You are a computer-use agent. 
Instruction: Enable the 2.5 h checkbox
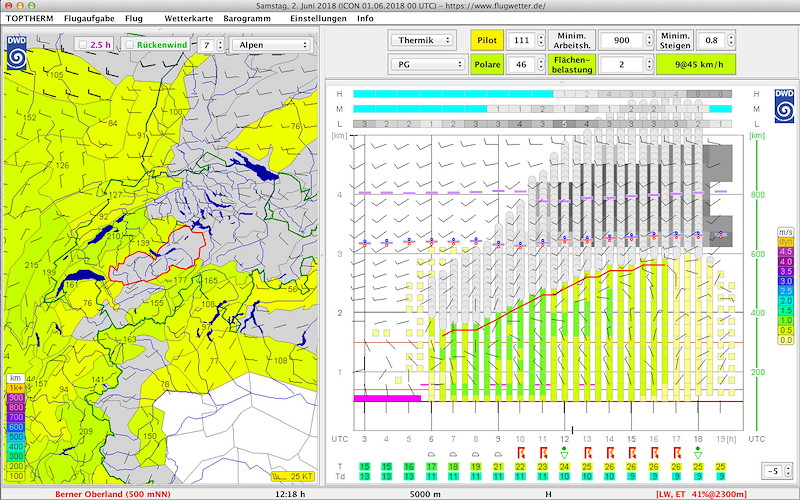point(83,45)
